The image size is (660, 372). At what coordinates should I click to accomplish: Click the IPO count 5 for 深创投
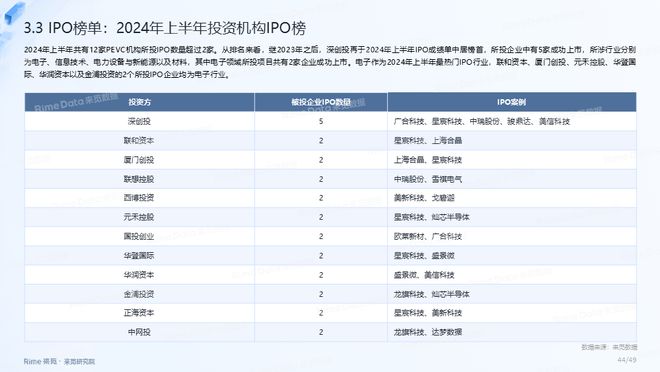pos(321,122)
